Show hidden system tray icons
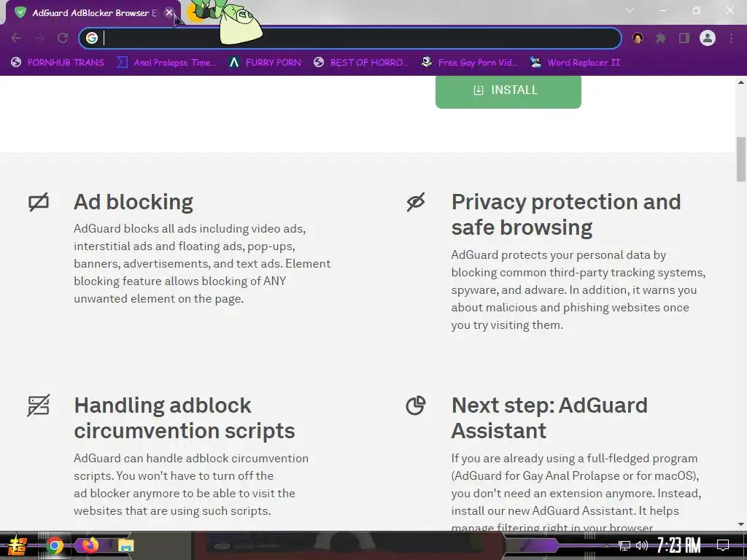747x560 pixels. (606, 545)
